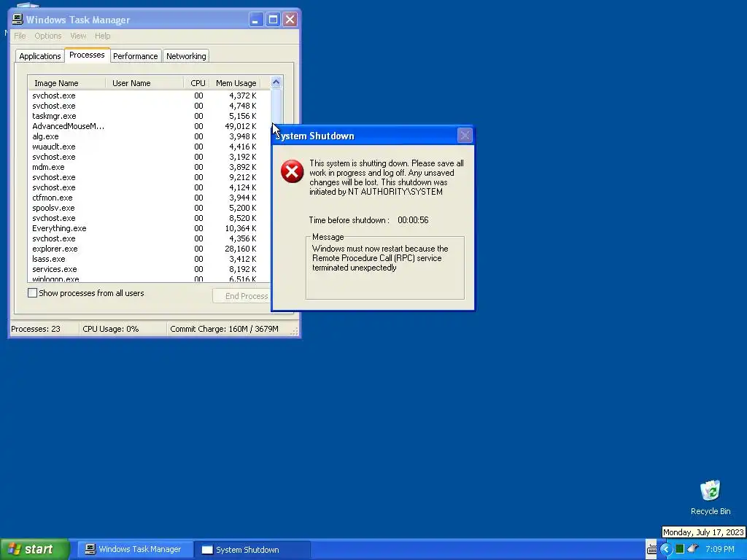This screenshot has width=747, height=560.
Task: Click the taskbar clock showing 7:09 PM
Action: pyautogui.click(x=720, y=549)
